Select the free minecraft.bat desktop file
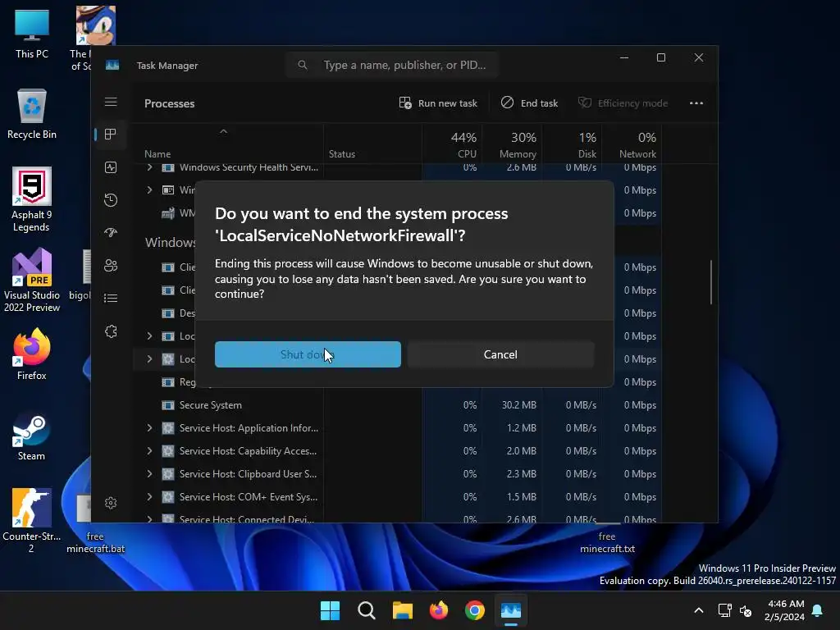 coord(95,525)
